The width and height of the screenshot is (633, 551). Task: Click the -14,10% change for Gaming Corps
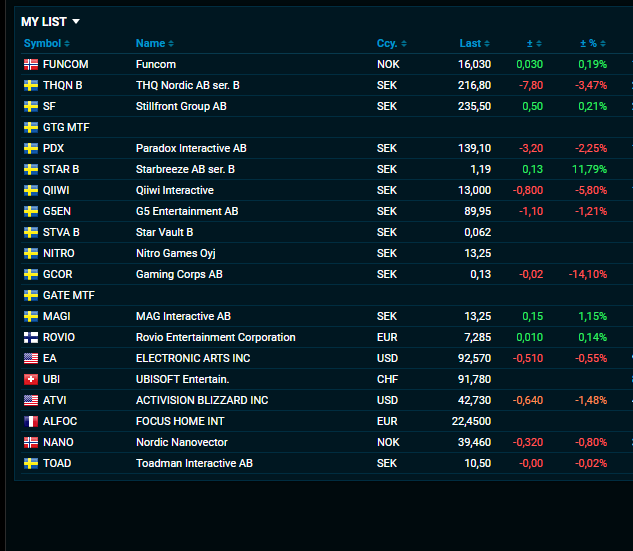click(588, 274)
